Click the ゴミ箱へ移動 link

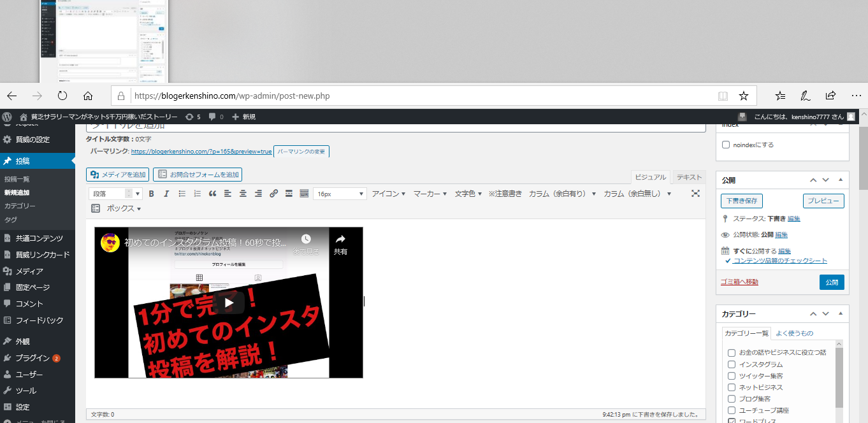739,282
